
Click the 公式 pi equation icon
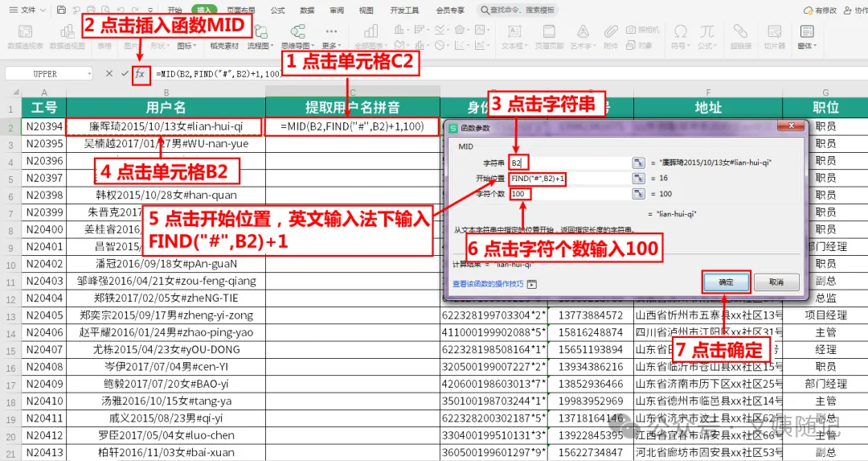tap(707, 36)
